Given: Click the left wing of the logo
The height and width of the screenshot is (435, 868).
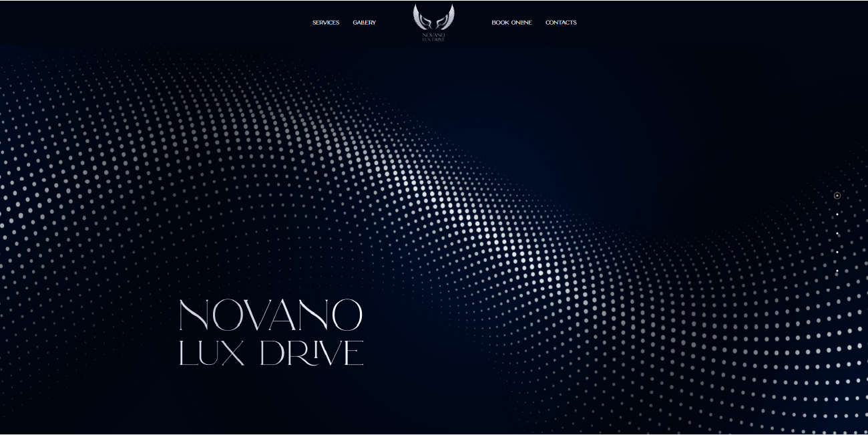Looking at the screenshot, I should [419, 17].
